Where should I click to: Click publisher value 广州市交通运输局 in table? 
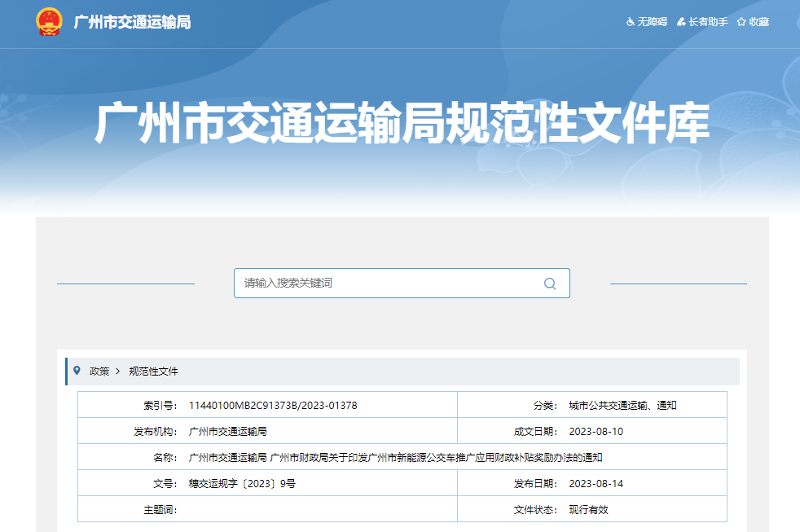[227, 432]
